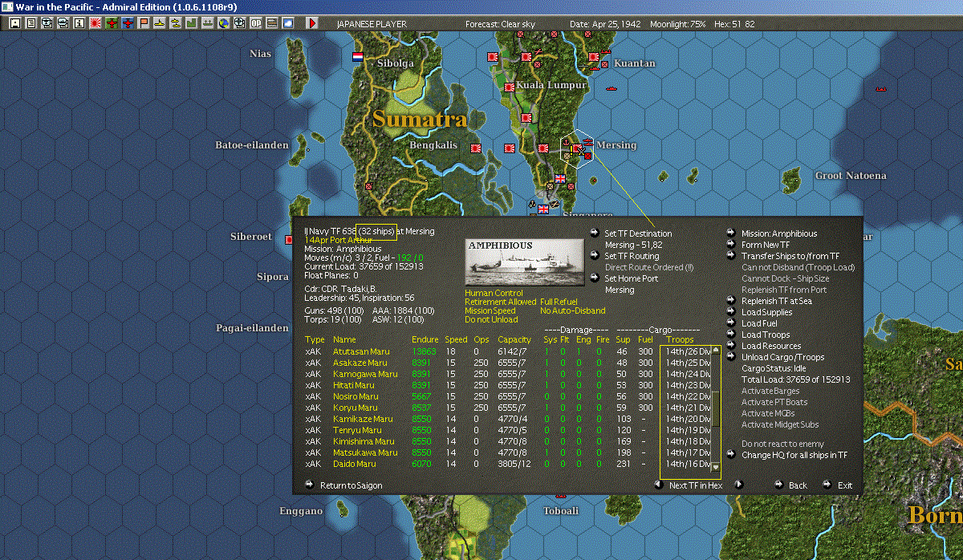The image size is (963, 560).
Task: Open ship Kamogawa Maru
Action: [x=365, y=374]
